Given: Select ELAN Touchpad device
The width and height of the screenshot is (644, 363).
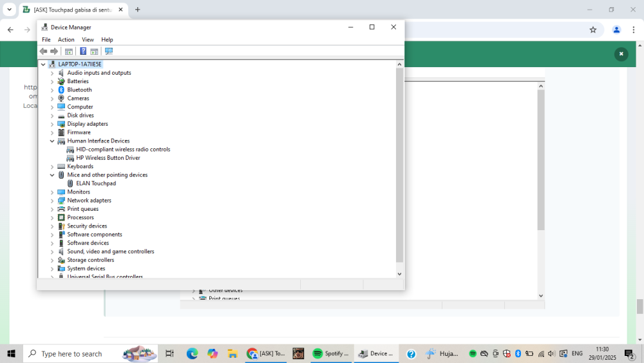Looking at the screenshot, I should point(96,183).
